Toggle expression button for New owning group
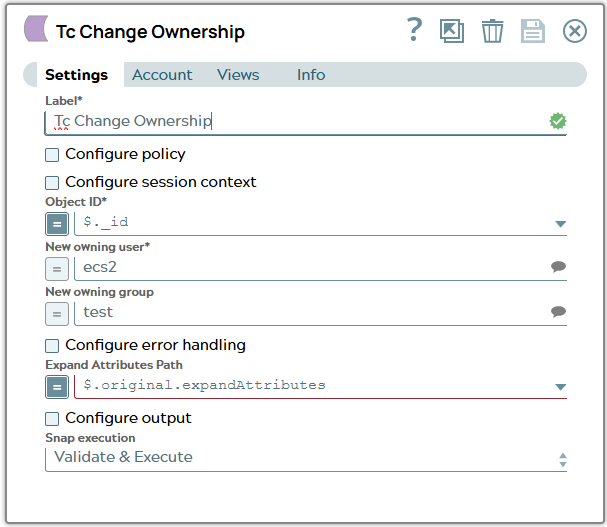This screenshot has width=607, height=527. tap(57, 314)
